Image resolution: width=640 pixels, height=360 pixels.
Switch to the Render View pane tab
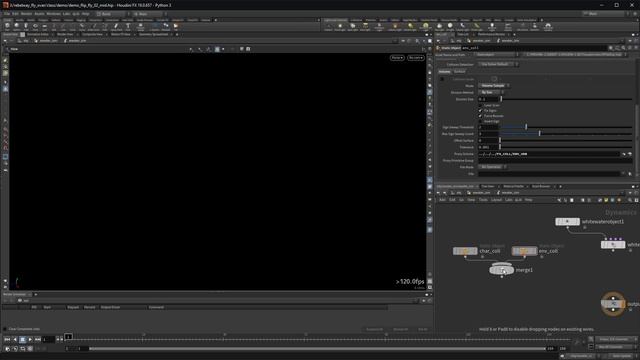tap(65, 34)
